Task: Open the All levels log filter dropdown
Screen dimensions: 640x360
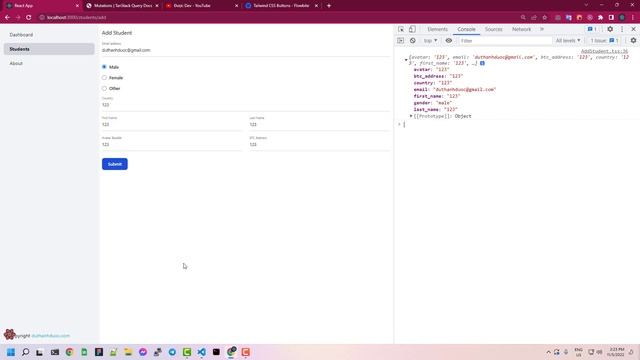Action: (568, 41)
